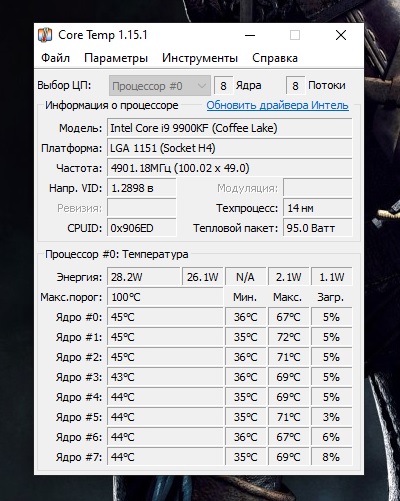Viewport: 400px width, 501px height.
Task: Click the 1.2898 в VID voltage value
Action: (141, 188)
